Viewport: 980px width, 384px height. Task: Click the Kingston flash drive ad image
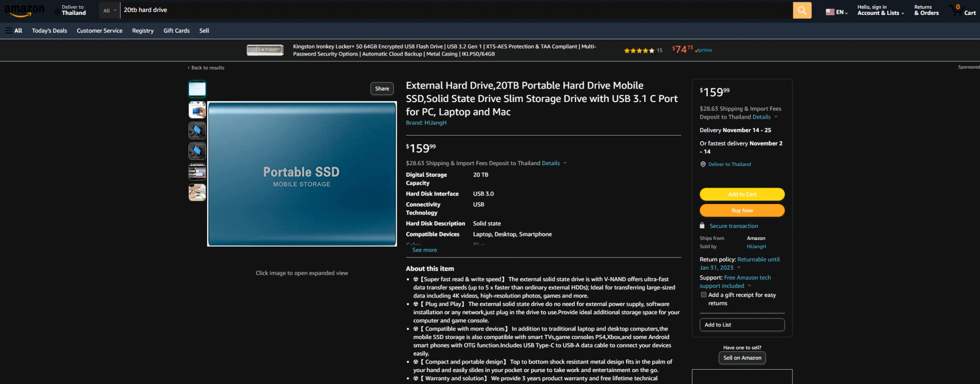coord(265,50)
